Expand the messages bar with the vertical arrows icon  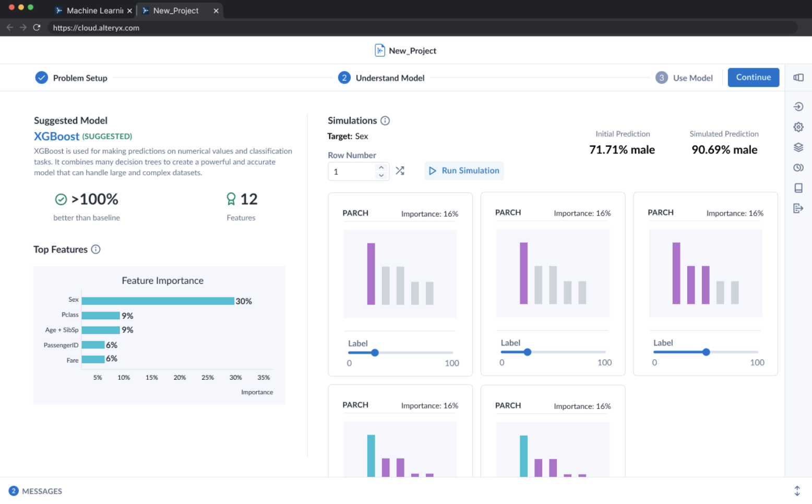point(797,491)
